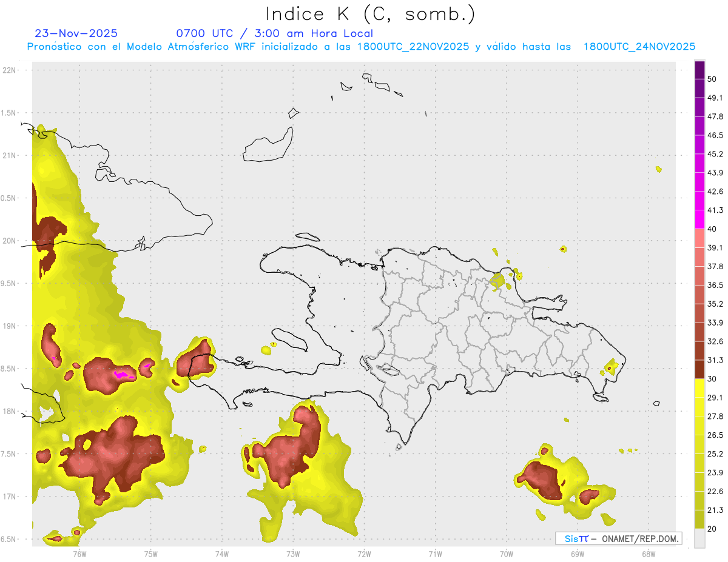Viewport: 728px width, 562px height.
Task: Click the colorbar value 41.3
Action: pos(716,210)
